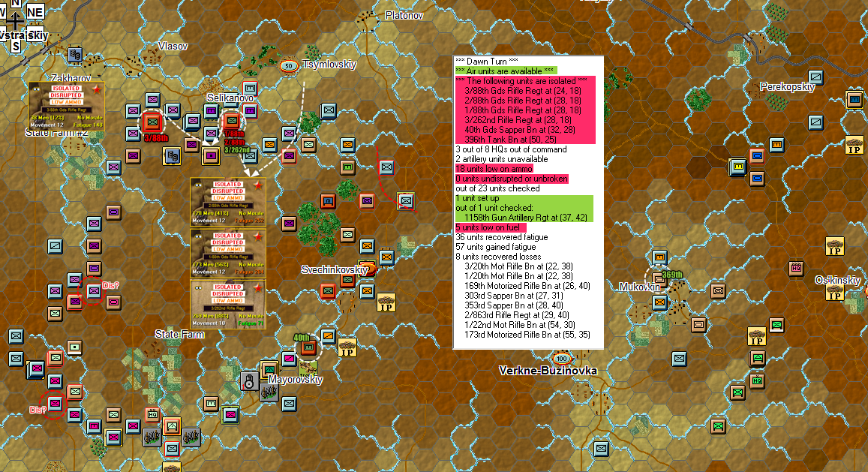Click the Verkne-Buzinovka town label
The height and width of the screenshot is (472, 868).
548,371
